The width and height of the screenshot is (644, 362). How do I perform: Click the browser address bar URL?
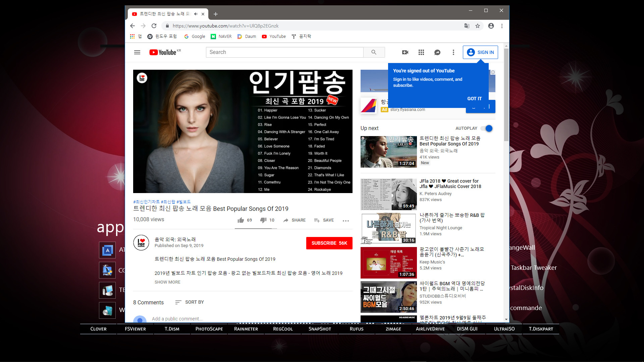(x=225, y=26)
